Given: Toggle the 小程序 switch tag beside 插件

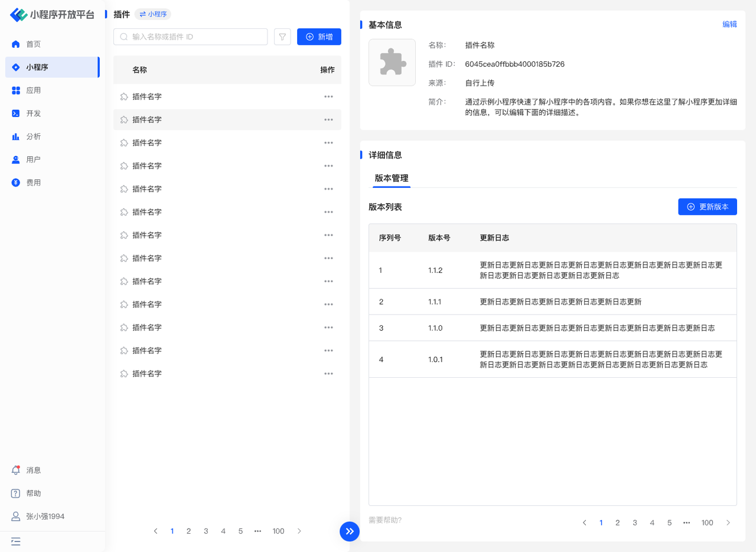Looking at the screenshot, I should pyautogui.click(x=153, y=14).
